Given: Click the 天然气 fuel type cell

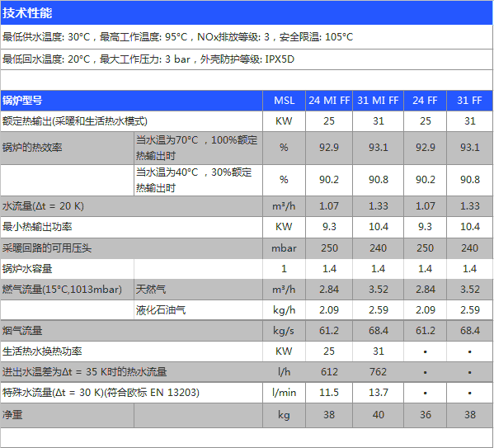Looking at the screenshot, I should coord(198,289).
